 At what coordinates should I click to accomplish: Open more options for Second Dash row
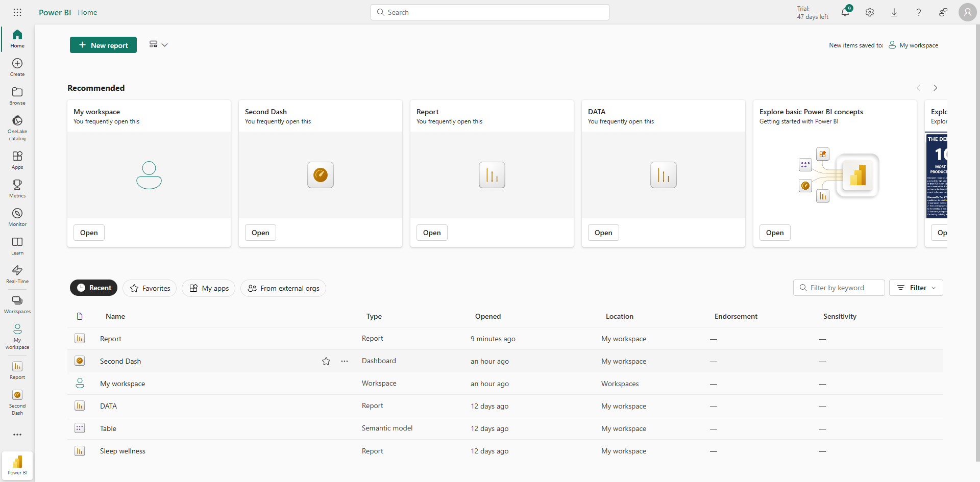coord(345,361)
